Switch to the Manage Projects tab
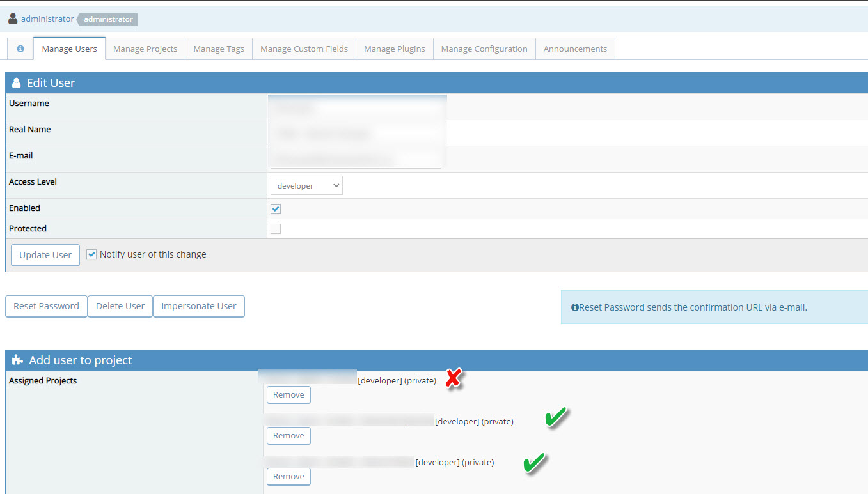 tap(145, 49)
